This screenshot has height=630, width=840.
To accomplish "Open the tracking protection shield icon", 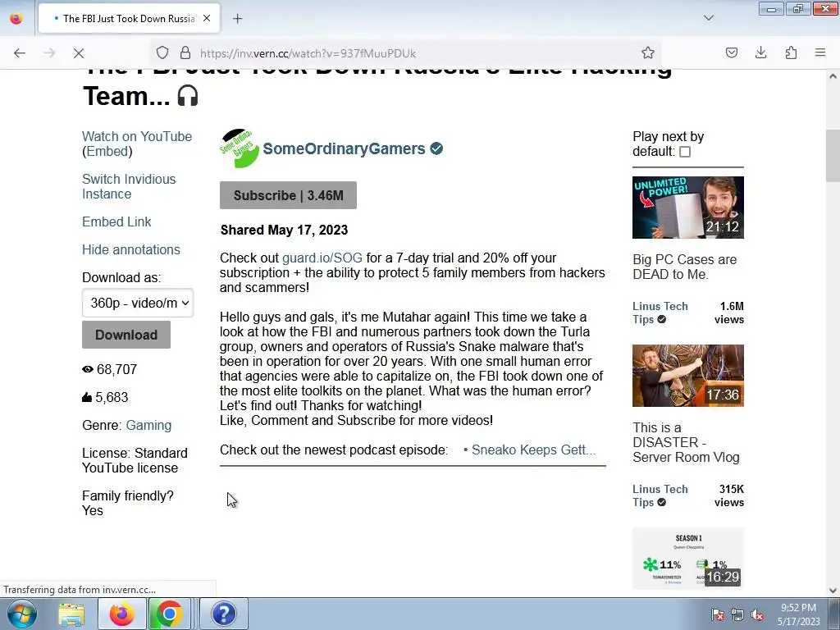I will (162, 52).
